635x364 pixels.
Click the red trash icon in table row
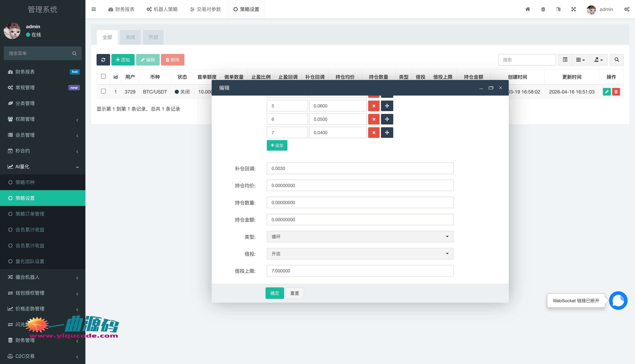click(616, 92)
